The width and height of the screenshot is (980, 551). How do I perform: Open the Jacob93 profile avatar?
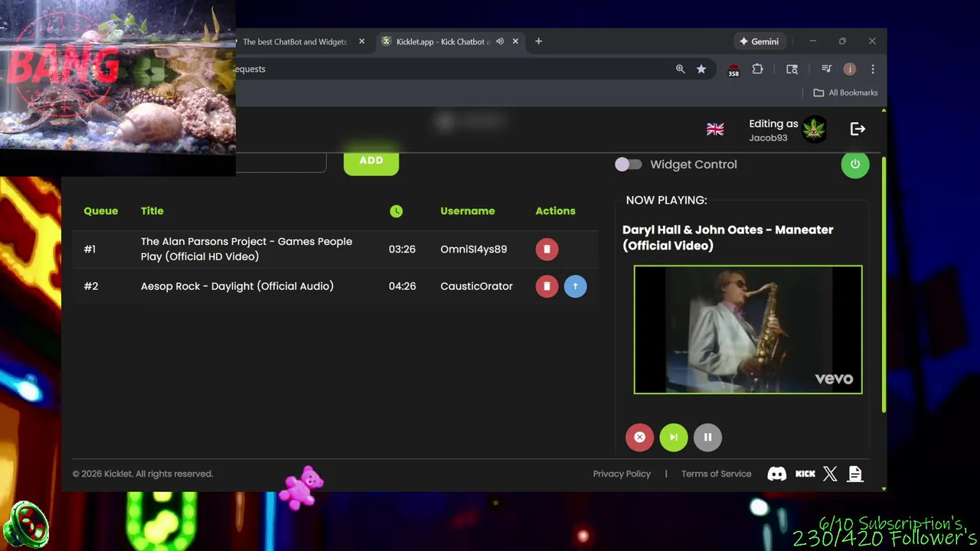814,129
